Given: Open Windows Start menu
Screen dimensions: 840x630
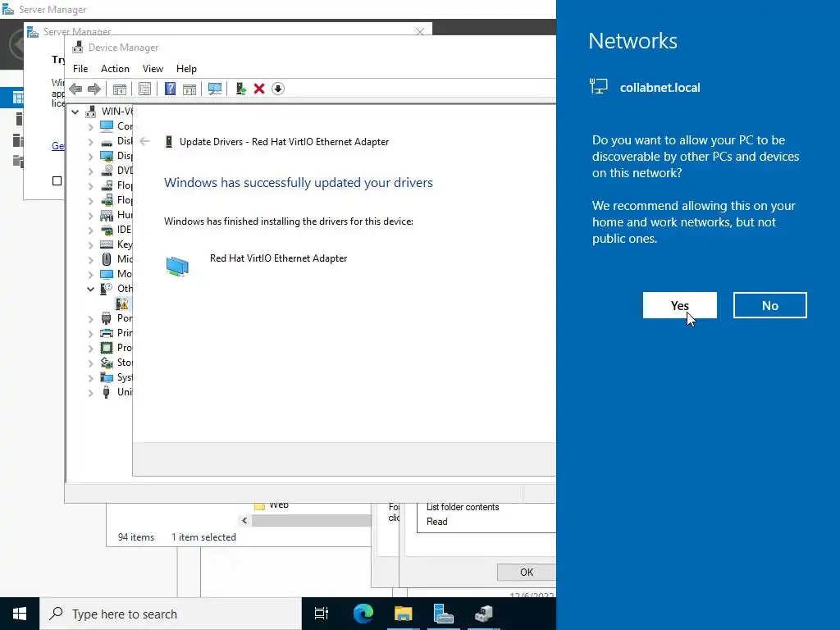Looking at the screenshot, I should tap(20, 614).
